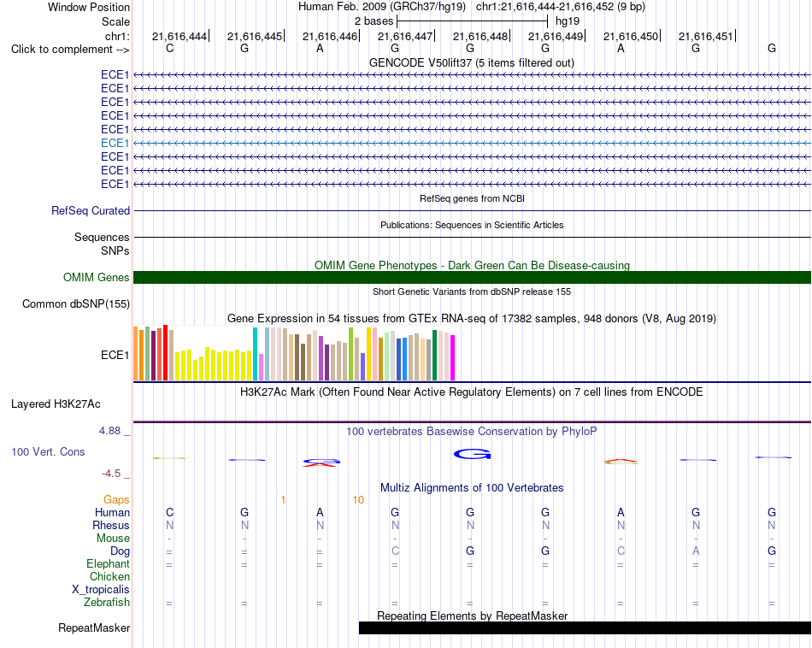Click the SNPs track label
Image resolution: width=812 pixels, height=648 pixels.
pyautogui.click(x=115, y=250)
